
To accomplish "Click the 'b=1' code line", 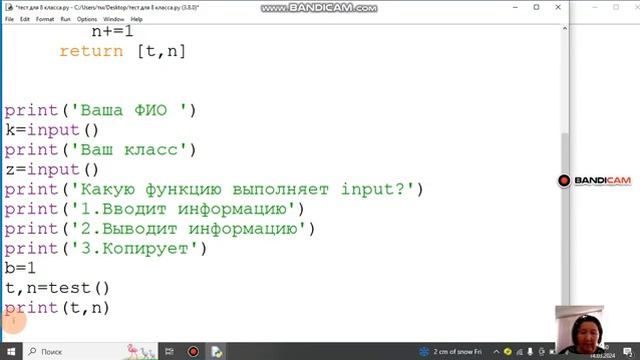I will (20, 269).
